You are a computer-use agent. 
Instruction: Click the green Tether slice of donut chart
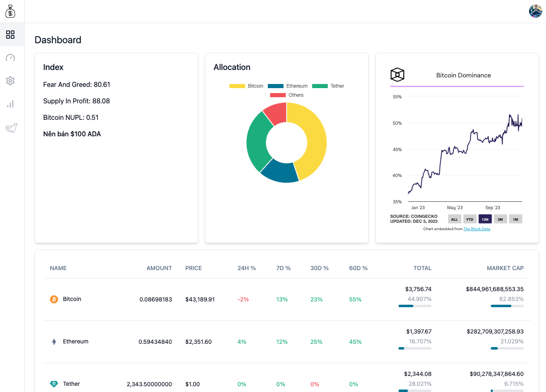[x=257, y=142]
